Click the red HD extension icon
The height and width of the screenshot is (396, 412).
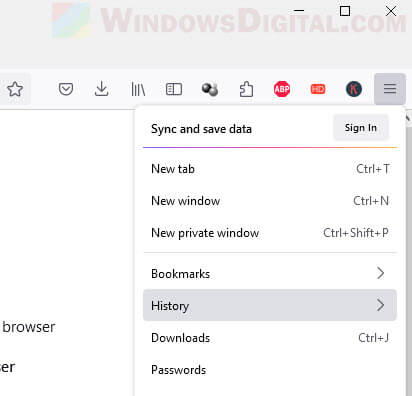(318, 89)
